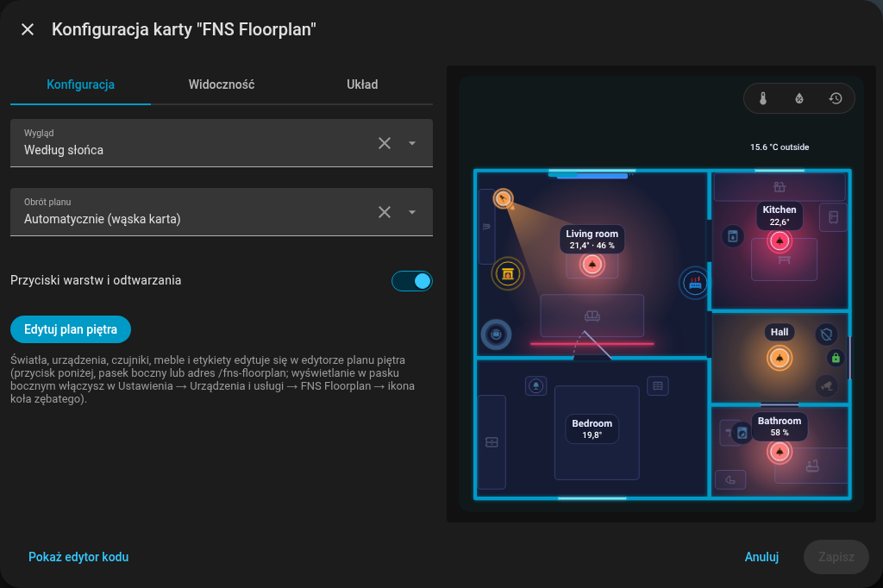Image resolution: width=883 pixels, height=588 pixels.
Task: Click the spotlight icon in Living room corner
Action: point(503,198)
